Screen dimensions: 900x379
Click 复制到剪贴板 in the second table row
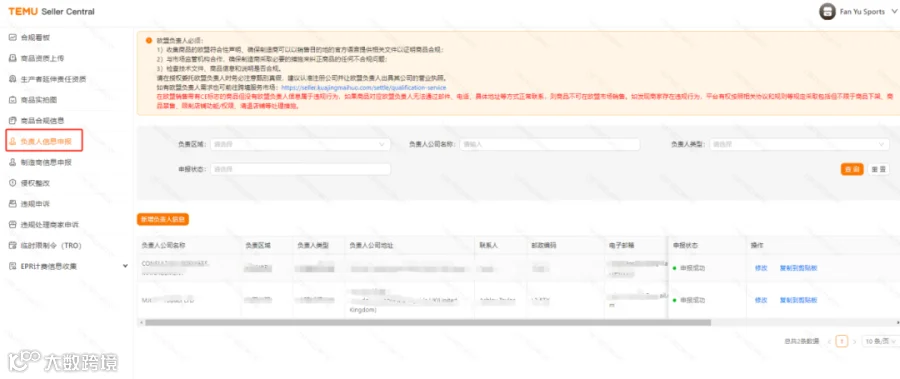(x=798, y=300)
